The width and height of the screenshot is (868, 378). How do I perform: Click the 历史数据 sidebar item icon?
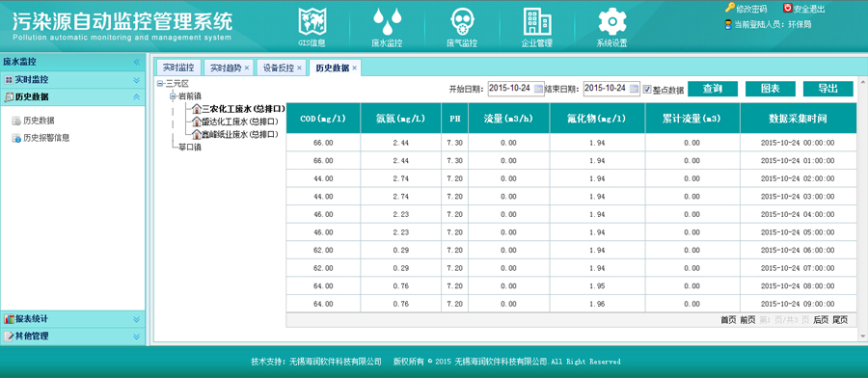coord(16,121)
